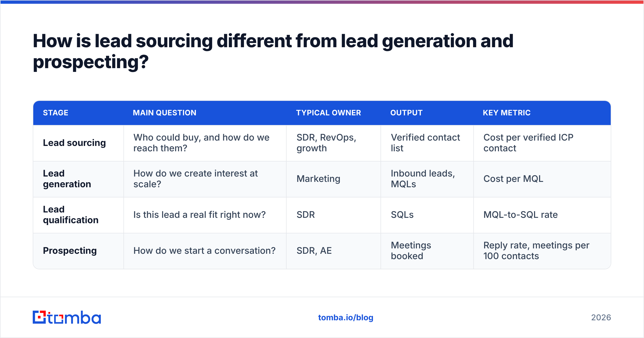Click 'Reply rate, meetings per 100 contacts'

click(x=536, y=251)
